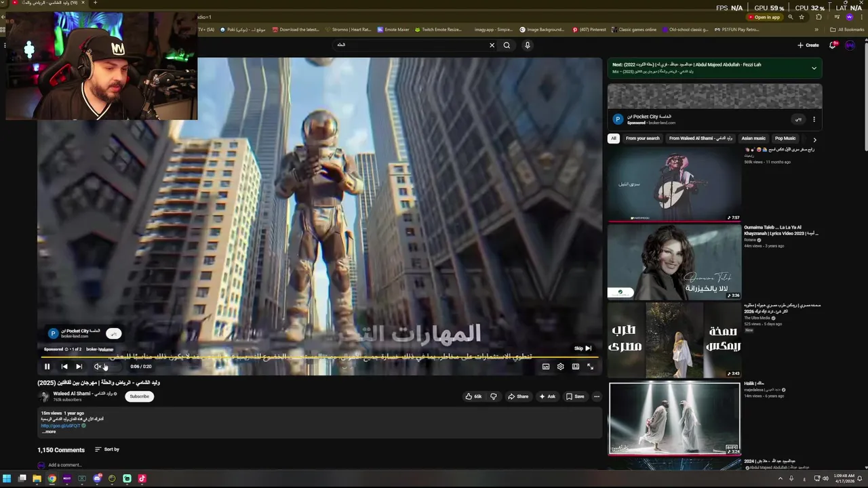Search with voice microphone
The width and height of the screenshot is (868, 488).
pos(528,45)
